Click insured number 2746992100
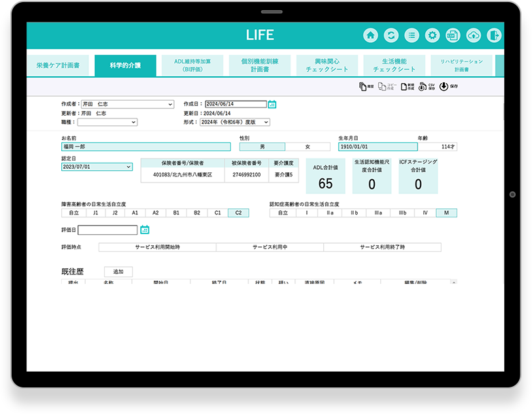Screen dimensions: 532x414 (x=247, y=175)
